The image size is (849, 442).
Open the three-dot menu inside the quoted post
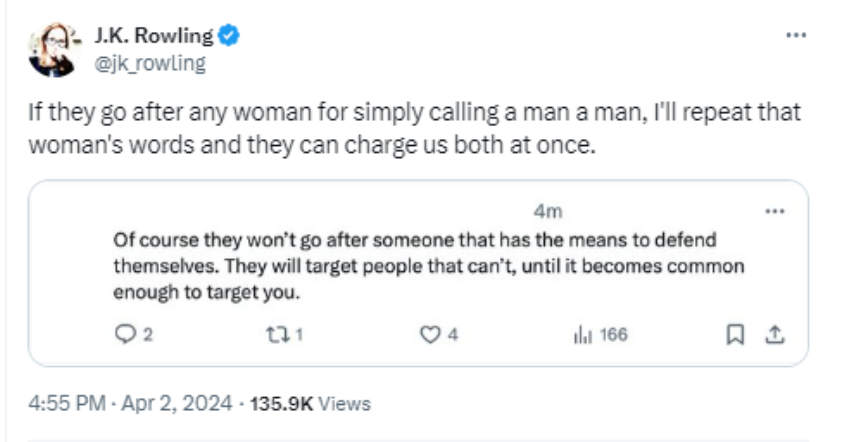point(773,211)
